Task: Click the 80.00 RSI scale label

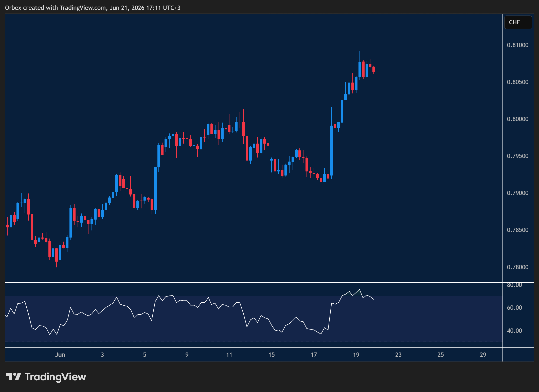Action: [x=514, y=285]
